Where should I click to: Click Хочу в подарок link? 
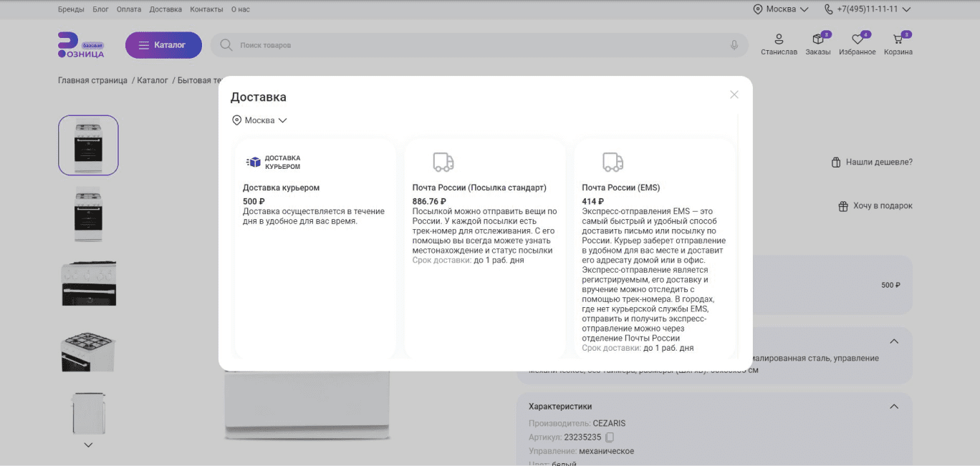point(883,205)
